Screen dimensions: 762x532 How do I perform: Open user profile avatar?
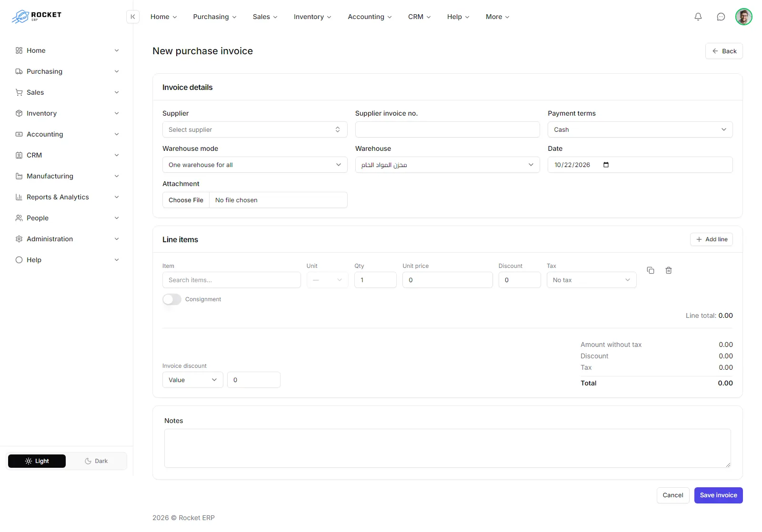tap(744, 17)
